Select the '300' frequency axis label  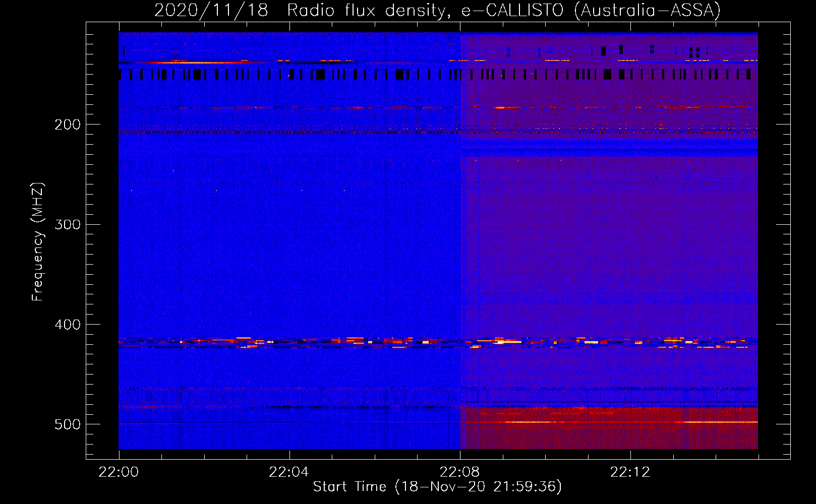pyautogui.click(x=68, y=224)
